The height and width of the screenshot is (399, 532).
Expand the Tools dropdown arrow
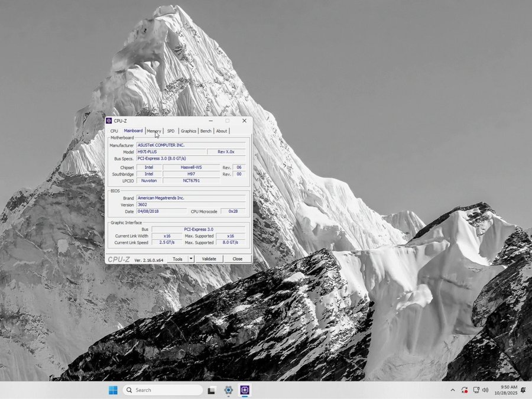(x=191, y=259)
